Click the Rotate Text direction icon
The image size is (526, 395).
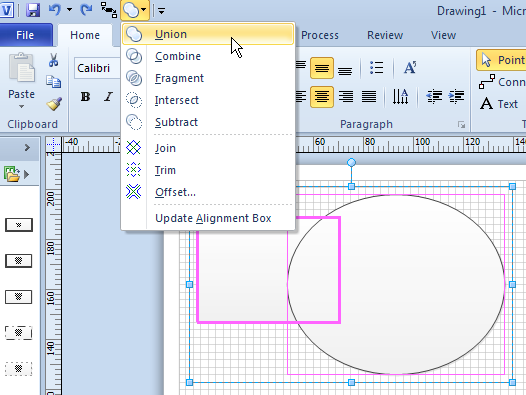click(401, 97)
